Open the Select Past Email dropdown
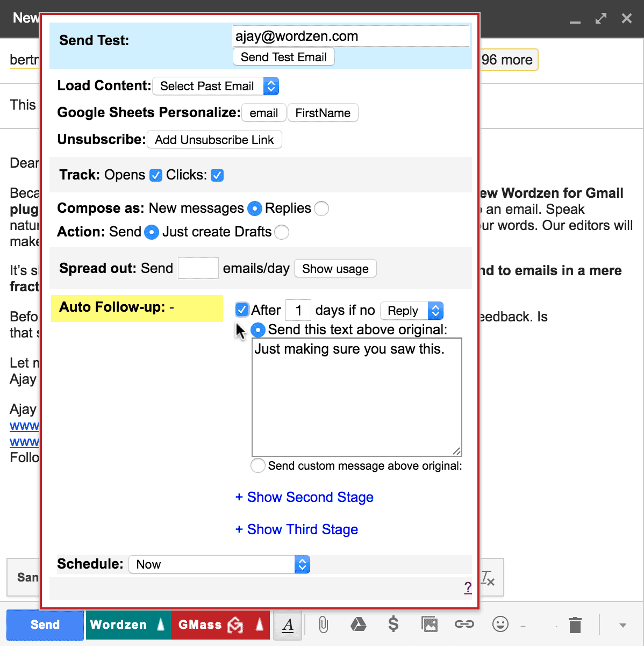 (216, 86)
